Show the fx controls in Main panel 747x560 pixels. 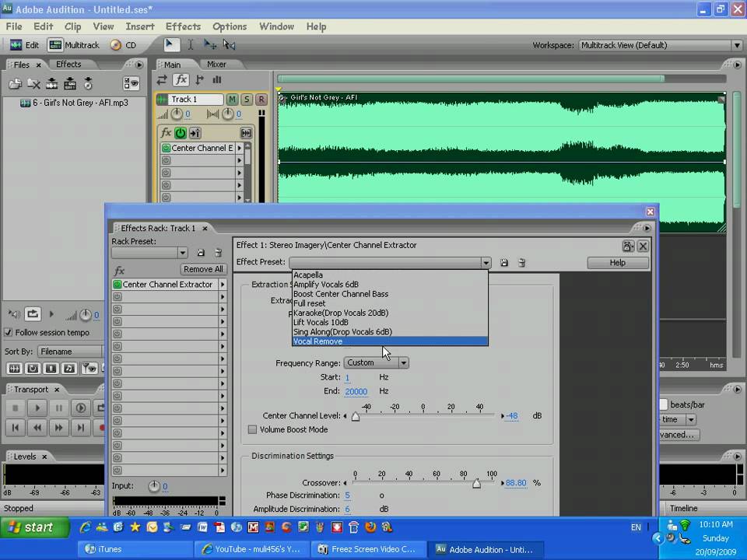tap(181, 80)
